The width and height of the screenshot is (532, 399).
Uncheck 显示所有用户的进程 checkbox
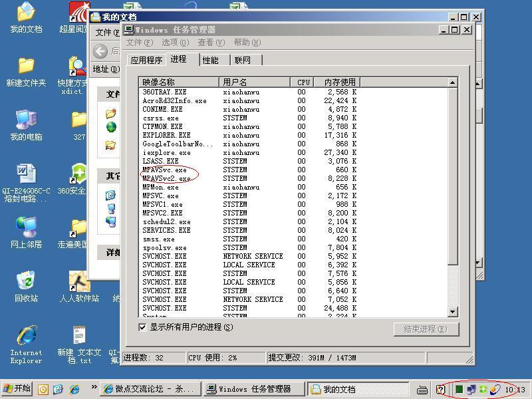coord(142,327)
